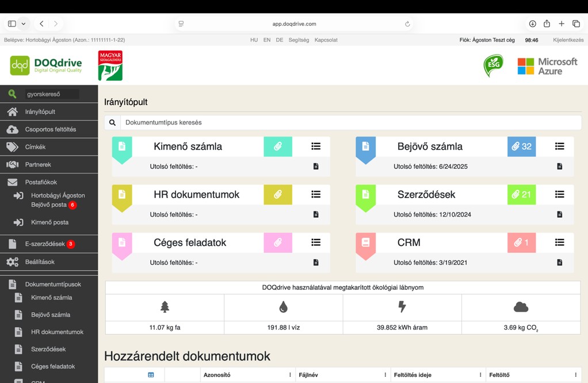588x383 pixels.
Task: Click the Kijelentkezés logout link
Action: click(x=568, y=40)
